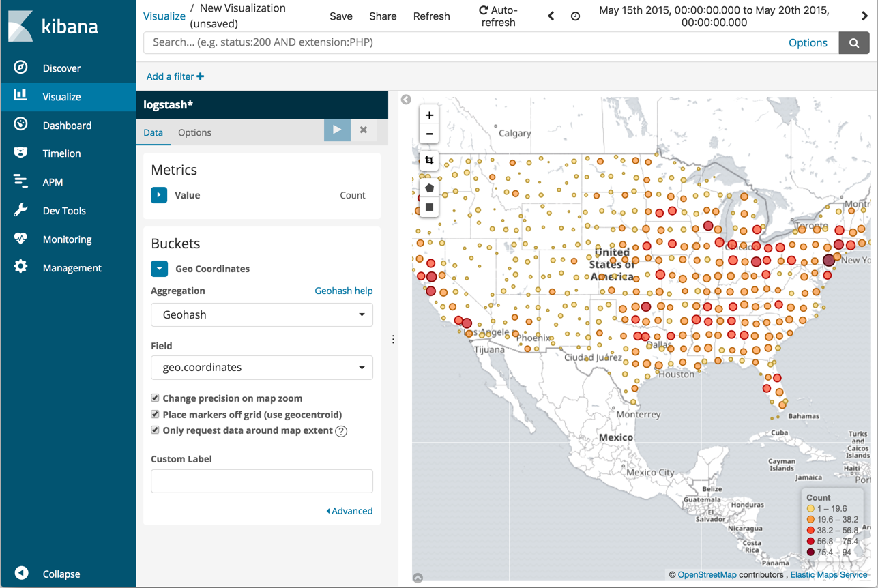Type in the Custom Label field
The image size is (878, 588).
pos(261,481)
